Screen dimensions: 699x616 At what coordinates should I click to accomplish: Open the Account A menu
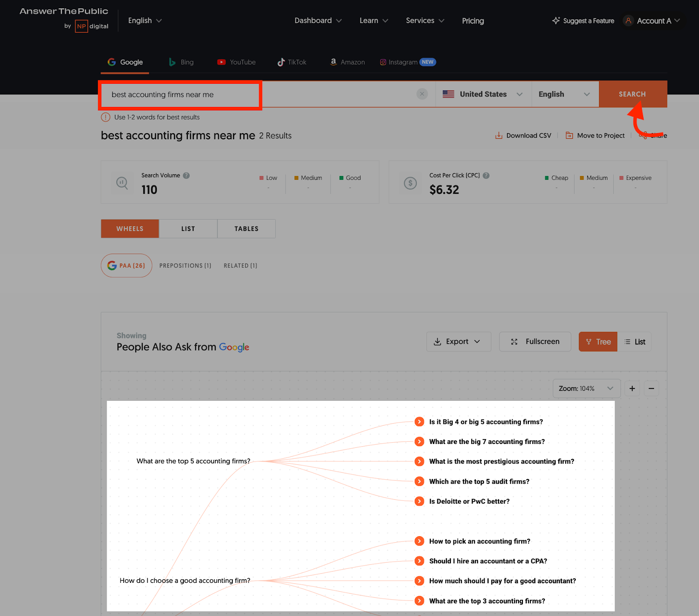[x=652, y=21]
